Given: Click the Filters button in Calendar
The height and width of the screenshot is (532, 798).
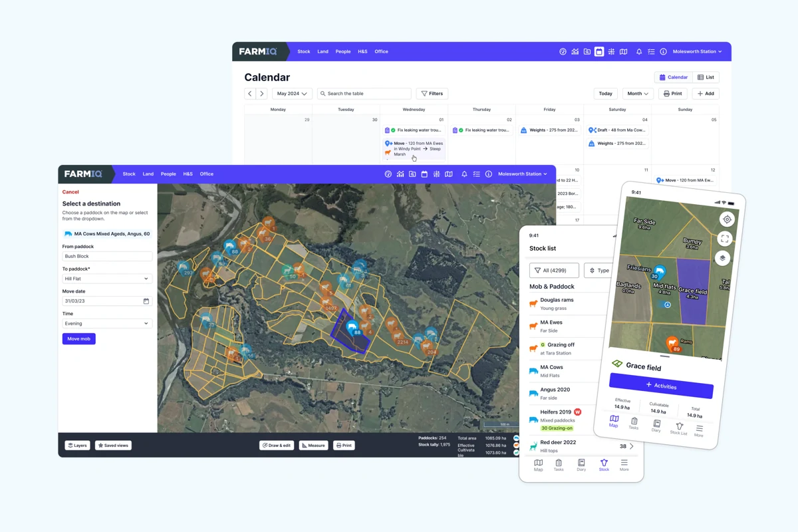Looking at the screenshot, I should pos(432,94).
